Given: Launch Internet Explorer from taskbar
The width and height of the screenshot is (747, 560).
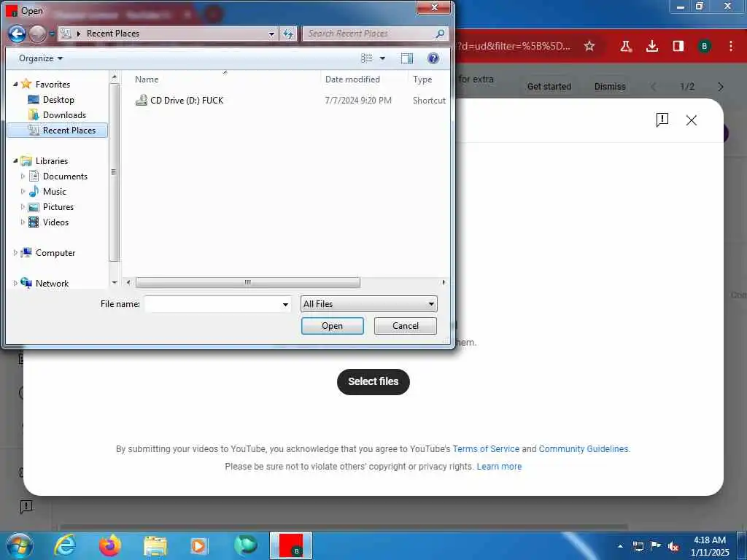Looking at the screenshot, I should [65, 545].
